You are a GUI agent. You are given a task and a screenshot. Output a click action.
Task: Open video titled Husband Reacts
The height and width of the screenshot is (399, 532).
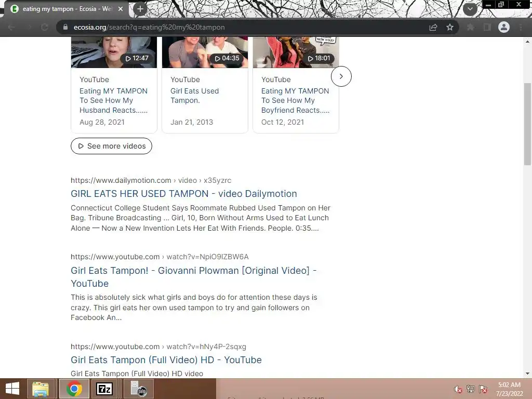click(x=113, y=100)
